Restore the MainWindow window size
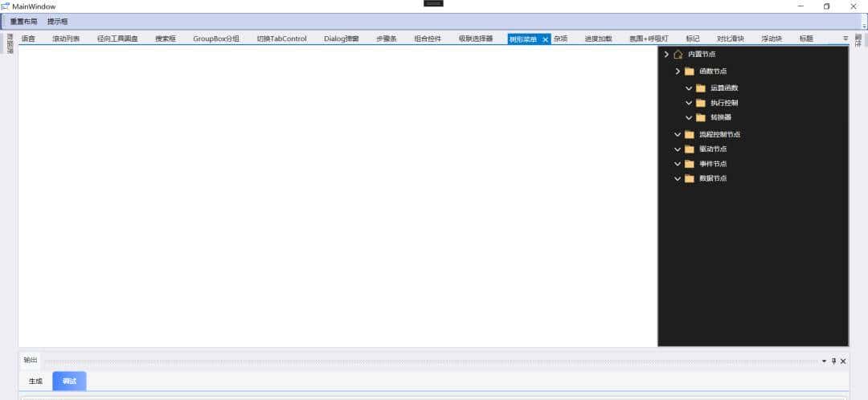 click(826, 6)
